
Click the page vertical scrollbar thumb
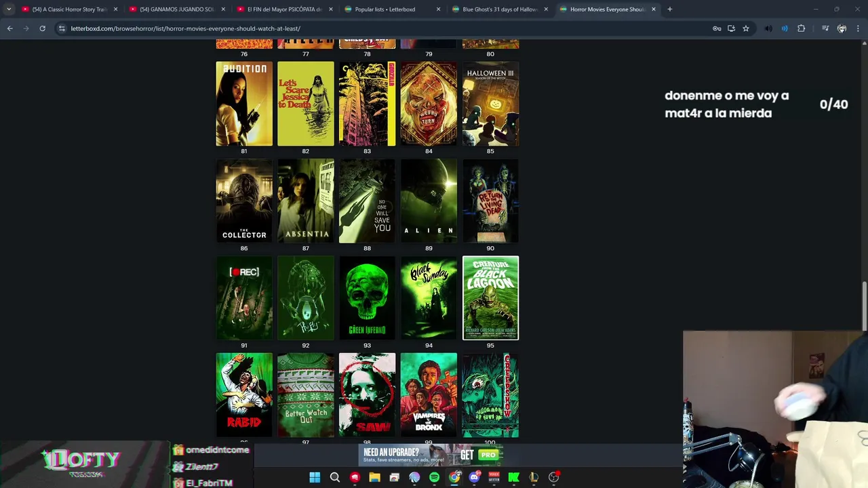(x=864, y=308)
